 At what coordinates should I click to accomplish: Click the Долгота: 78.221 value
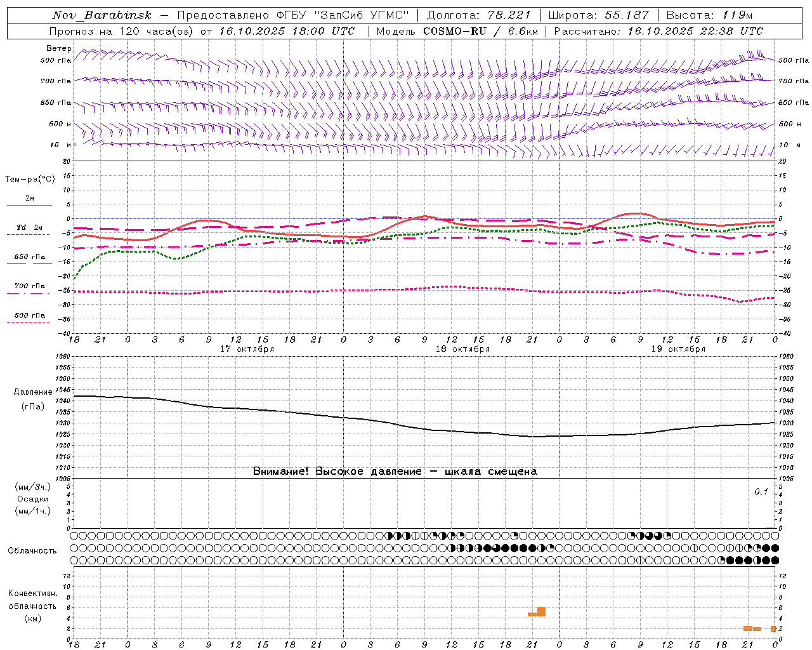click(x=479, y=15)
